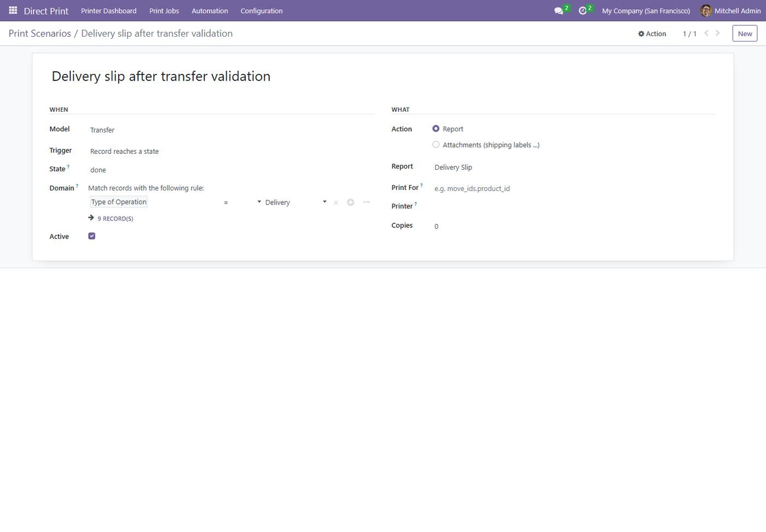Open Printer Dashboard menu

pyautogui.click(x=109, y=11)
